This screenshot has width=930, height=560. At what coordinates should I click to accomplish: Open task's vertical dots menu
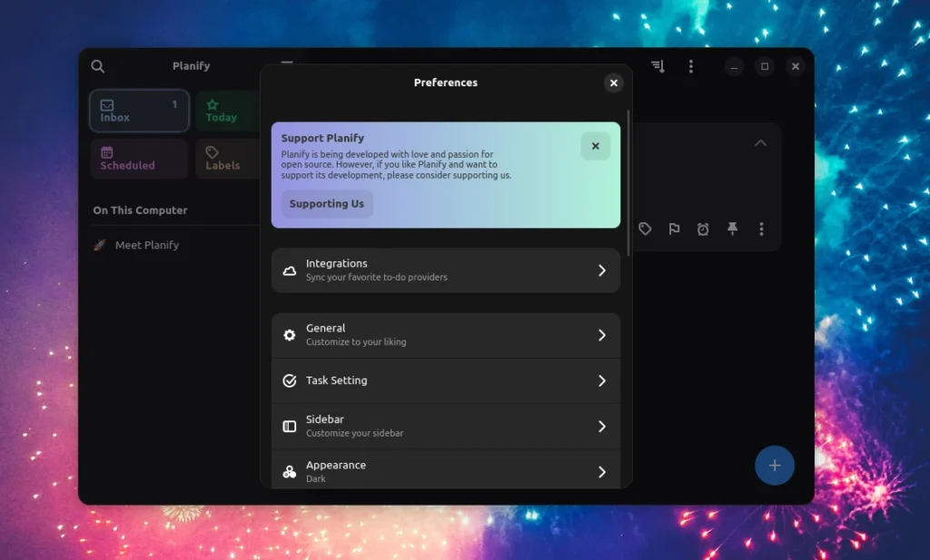[761, 230]
